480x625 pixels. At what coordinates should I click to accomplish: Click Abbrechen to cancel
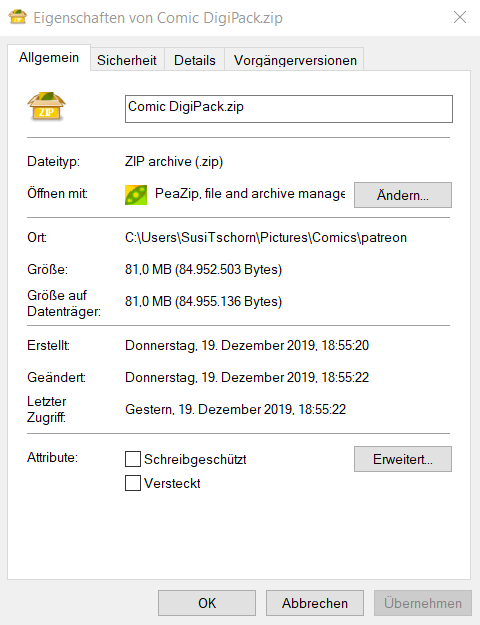point(315,603)
